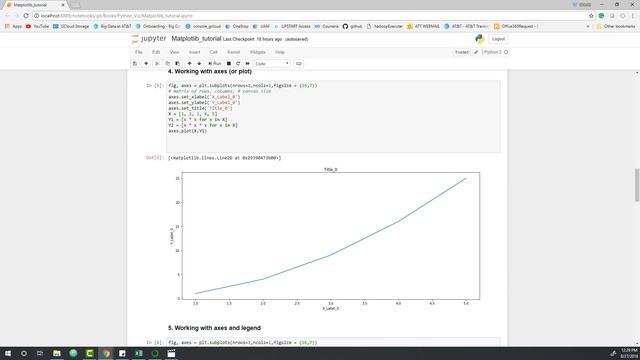640x360 pixels.
Task: Open the cell type Code dropdown
Action: coord(272,64)
